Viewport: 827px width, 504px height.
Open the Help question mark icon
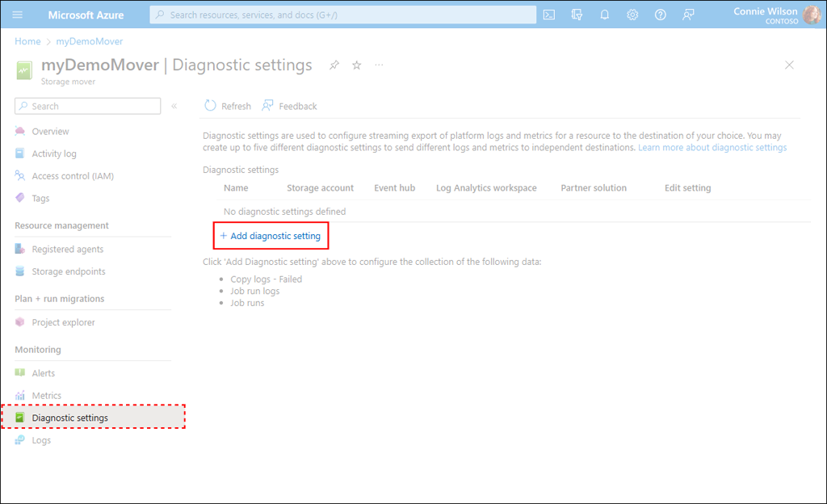661,15
